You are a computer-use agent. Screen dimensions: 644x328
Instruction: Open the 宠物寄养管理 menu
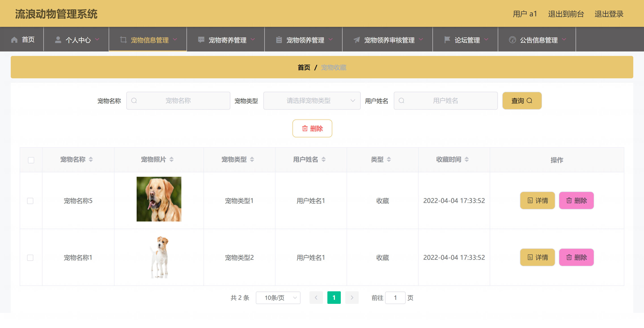click(x=225, y=39)
